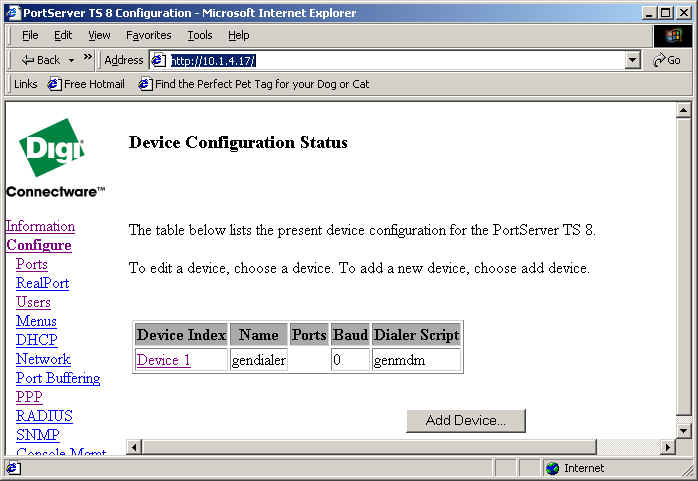Click the Pet Tag favorites link icon

[145, 84]
